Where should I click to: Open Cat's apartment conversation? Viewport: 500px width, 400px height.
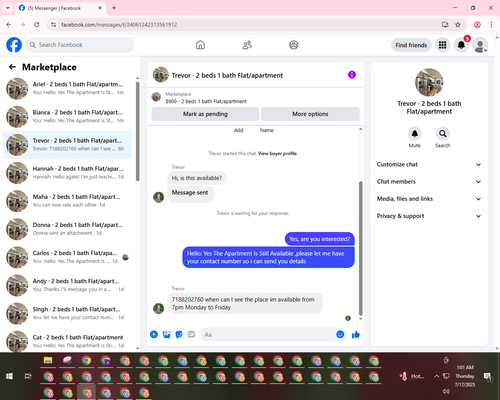click(67, 341)
